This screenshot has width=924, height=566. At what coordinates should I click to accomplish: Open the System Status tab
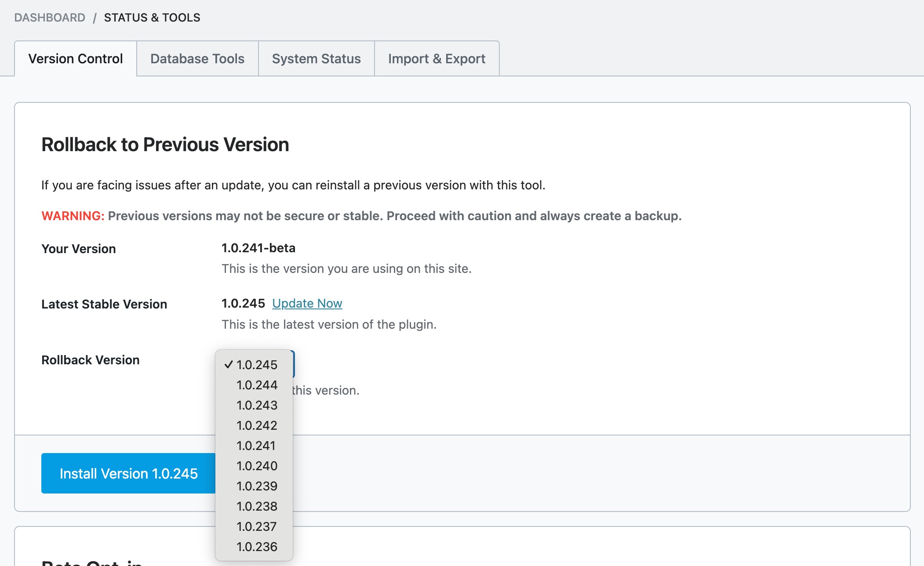[316, 59]
